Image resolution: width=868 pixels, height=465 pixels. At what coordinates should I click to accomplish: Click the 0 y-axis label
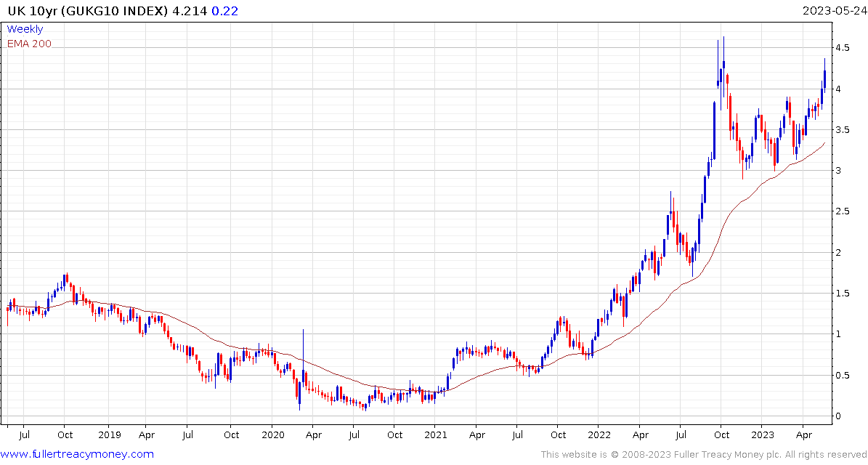[x=839, y=416]
